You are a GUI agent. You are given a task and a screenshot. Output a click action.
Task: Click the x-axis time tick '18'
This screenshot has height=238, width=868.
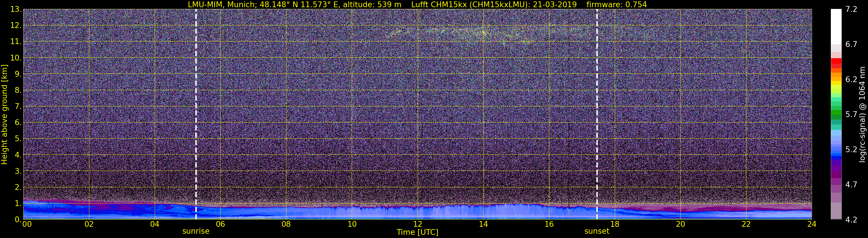tap(614, 224)
